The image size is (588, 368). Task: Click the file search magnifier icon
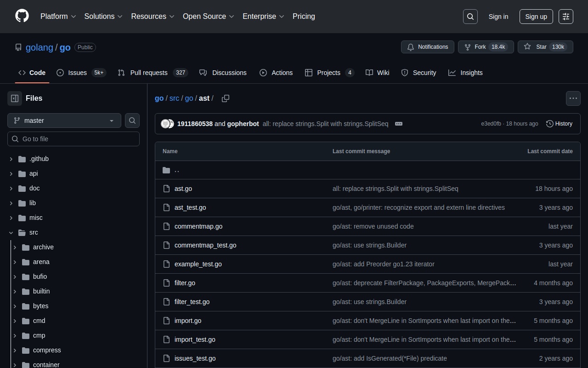132,121
